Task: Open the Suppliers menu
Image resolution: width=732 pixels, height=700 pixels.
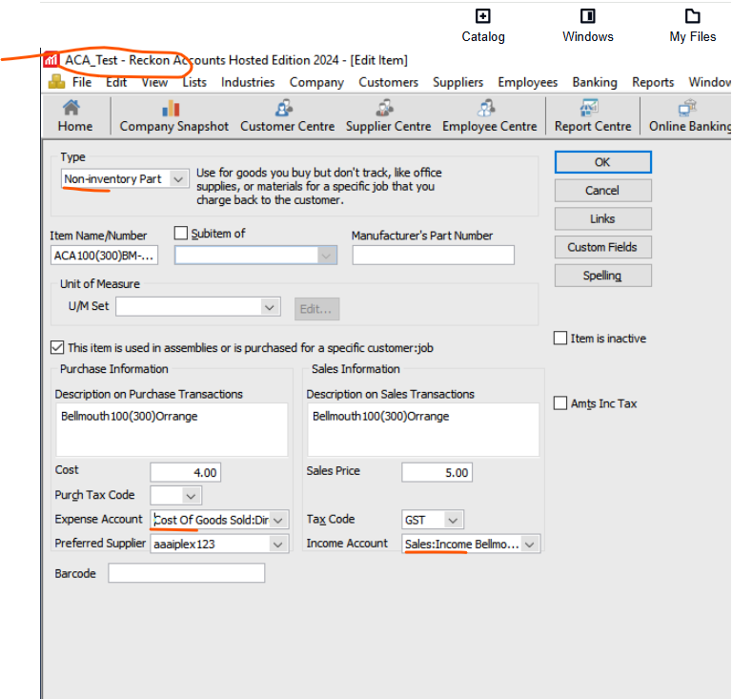Action: pos(457,82)
